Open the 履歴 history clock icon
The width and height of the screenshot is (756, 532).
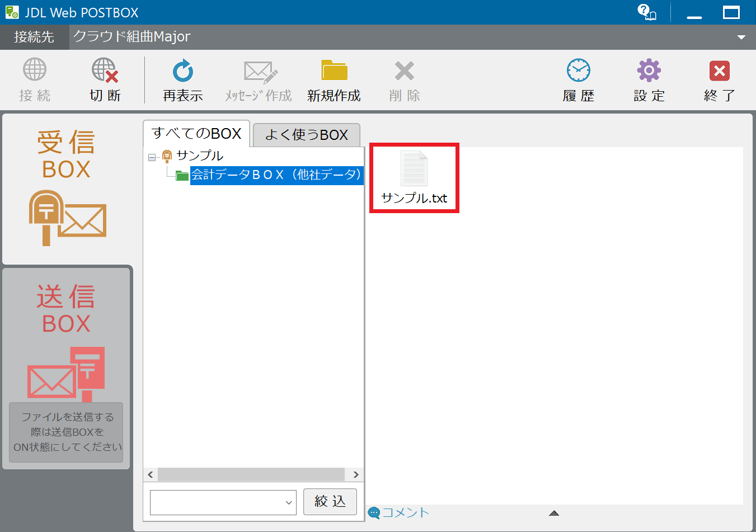(579, 70)
